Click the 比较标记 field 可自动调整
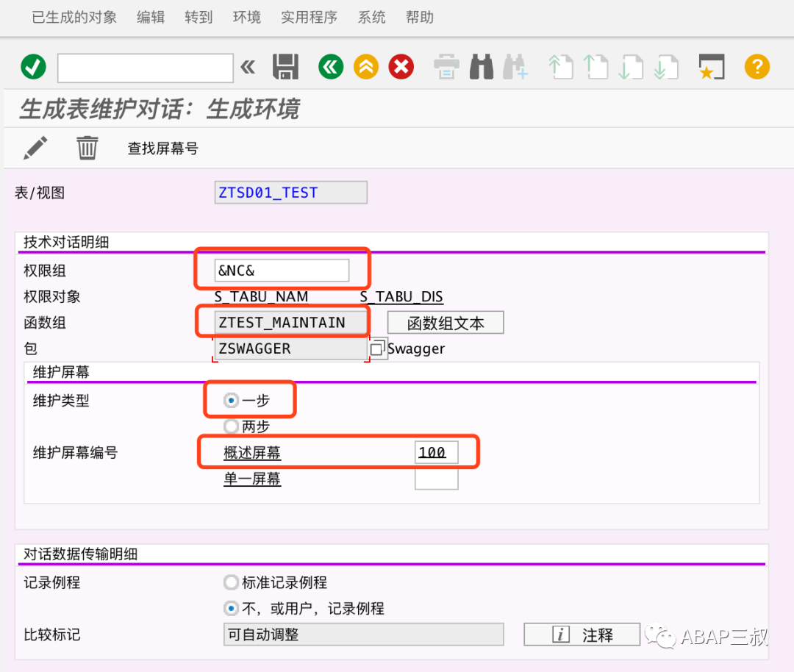The width and height of the screenshot is (794, 672). [364, 635]
